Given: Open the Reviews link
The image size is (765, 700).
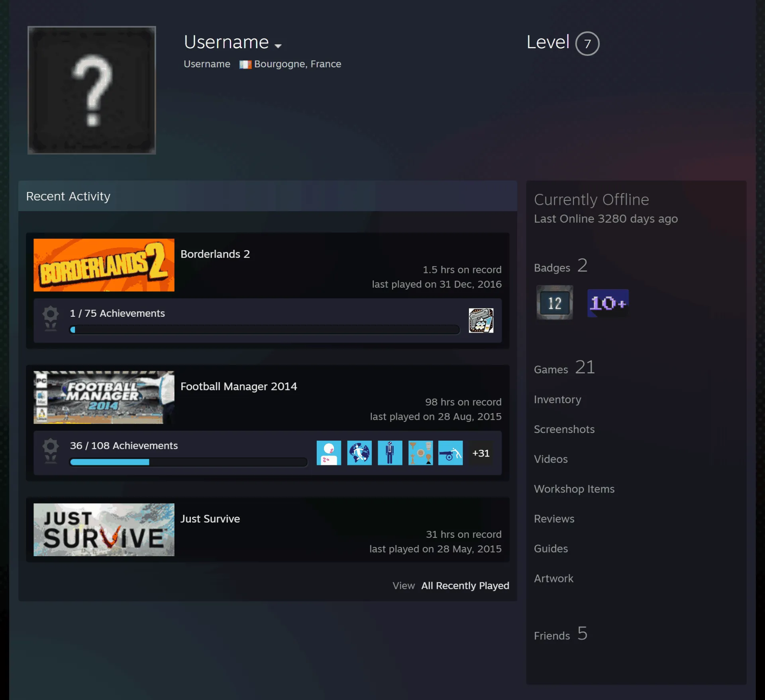Looking at the screenshot, I should [554, 519].
